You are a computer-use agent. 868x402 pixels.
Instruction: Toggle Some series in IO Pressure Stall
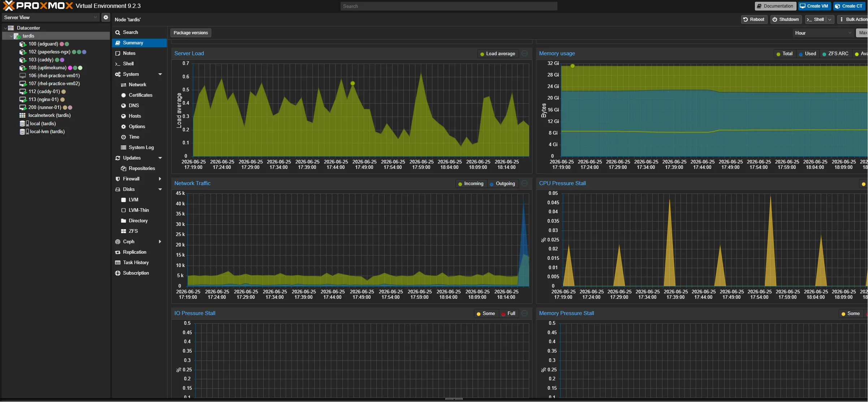[486, 314]
